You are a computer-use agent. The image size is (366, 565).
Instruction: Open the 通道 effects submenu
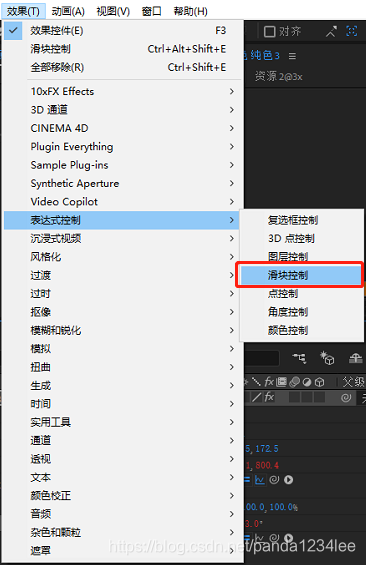point(122,441)
